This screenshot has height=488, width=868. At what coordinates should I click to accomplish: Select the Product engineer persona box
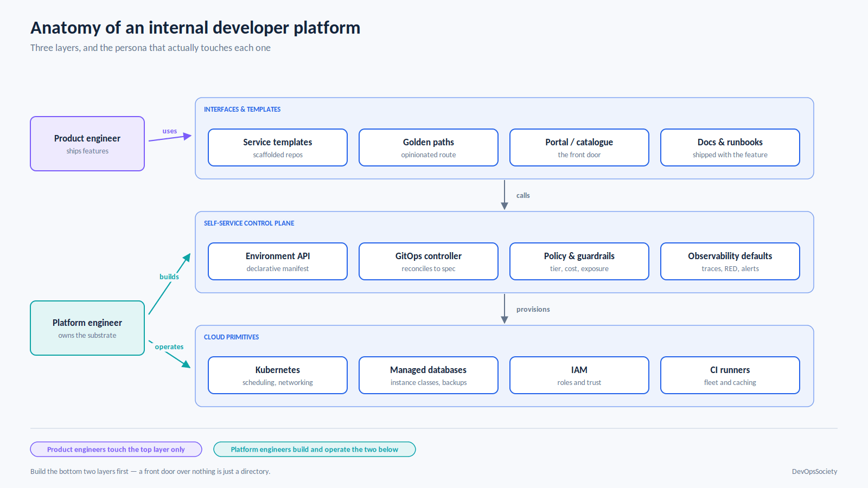point(87,144)
